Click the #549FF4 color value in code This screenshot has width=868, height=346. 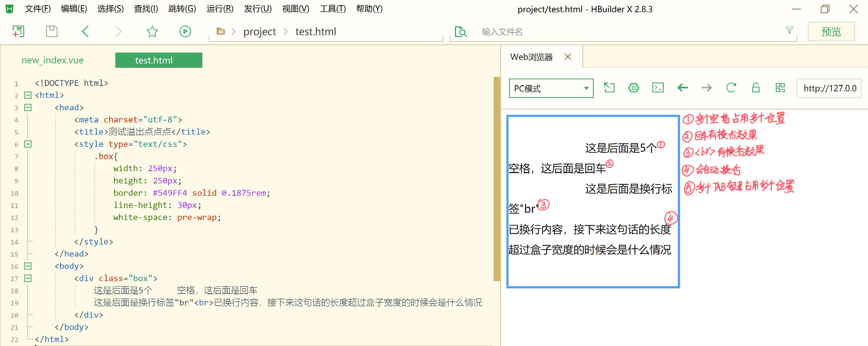pyautogui.click(x=170, y=193)
